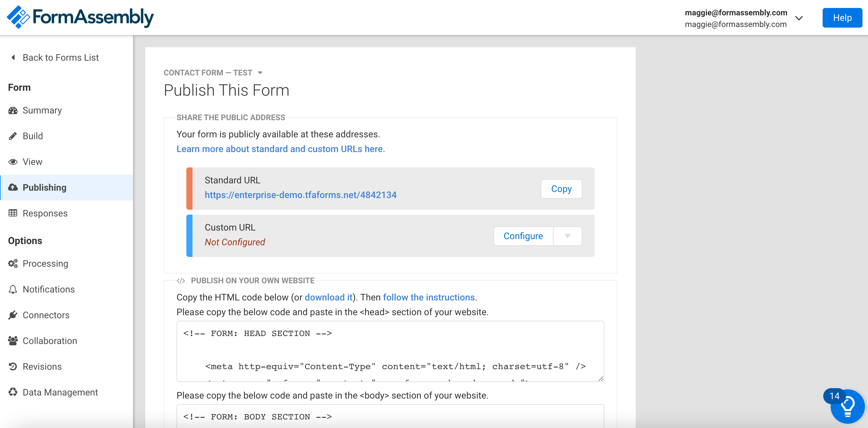Image resolution: width=868 pixels, height=428 pixels.
Task: Click the Connectors wrench icon
Action: point(13,315)
